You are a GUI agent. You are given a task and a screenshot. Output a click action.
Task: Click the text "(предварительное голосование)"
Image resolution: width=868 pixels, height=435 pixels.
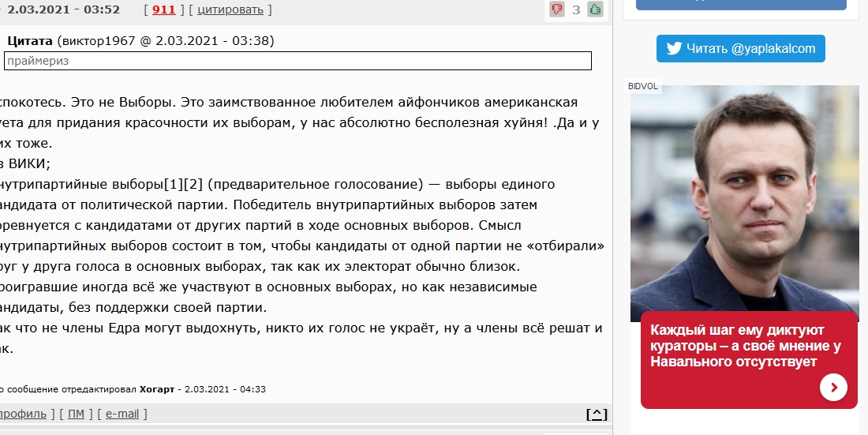click(x=316, y=184)
